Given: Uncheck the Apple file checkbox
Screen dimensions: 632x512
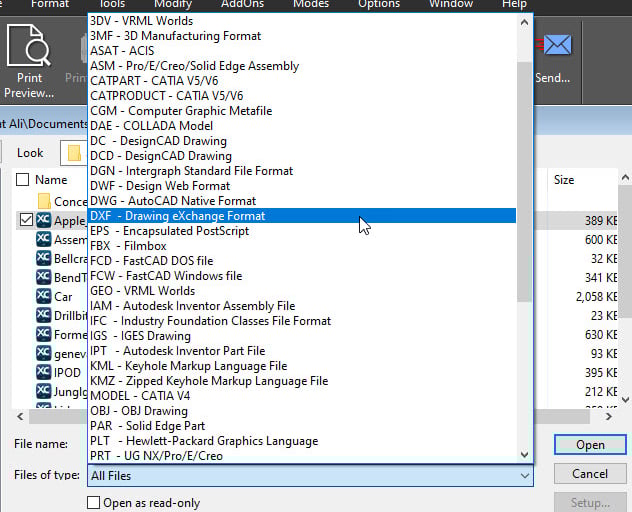Looking at the screenshot, I should [x=26, y=220].
